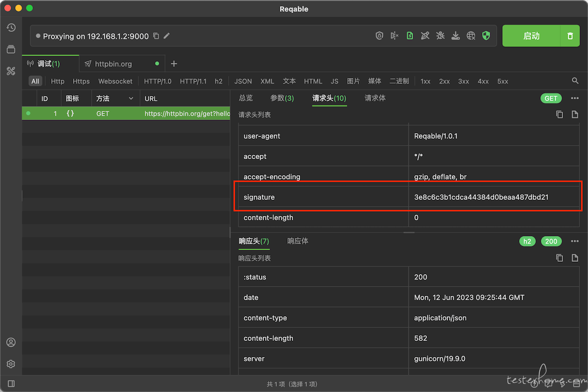Open the settings gear in sidebar
The height and width of the screenshot is (392, 588).
click(x=11, y=364)
